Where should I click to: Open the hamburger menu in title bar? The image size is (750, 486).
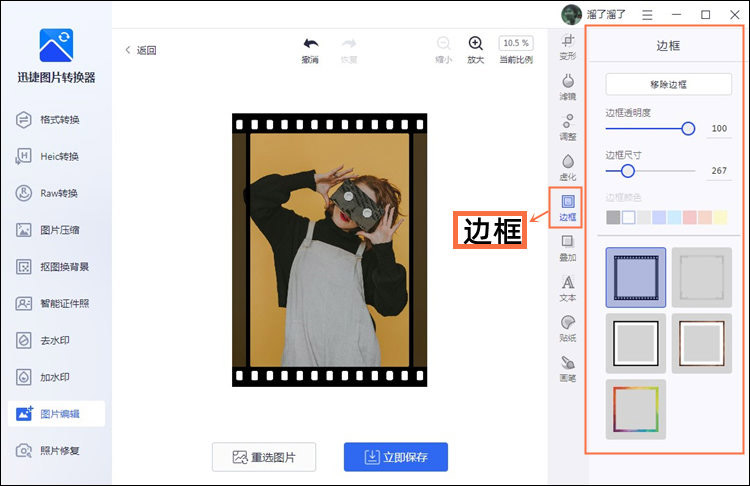click(647, 15)
